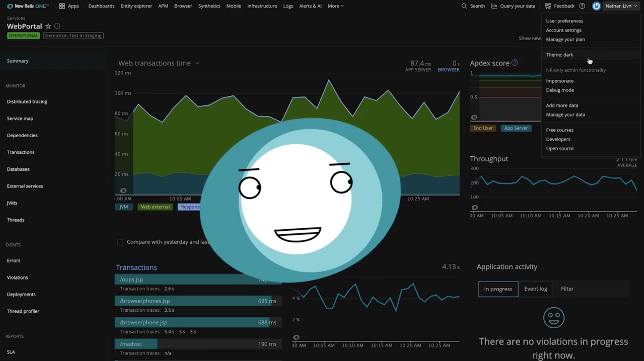Viewport: 644px width, 361px height.
Task: Open Thread profiler in sidebar
Action: click(23, 312)
